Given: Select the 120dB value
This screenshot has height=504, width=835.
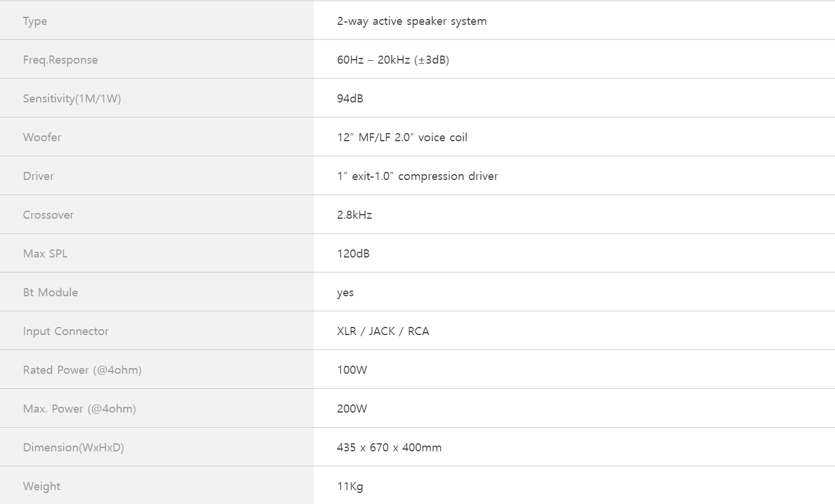Looking at the screenshot, I should (x=353, y=253).
